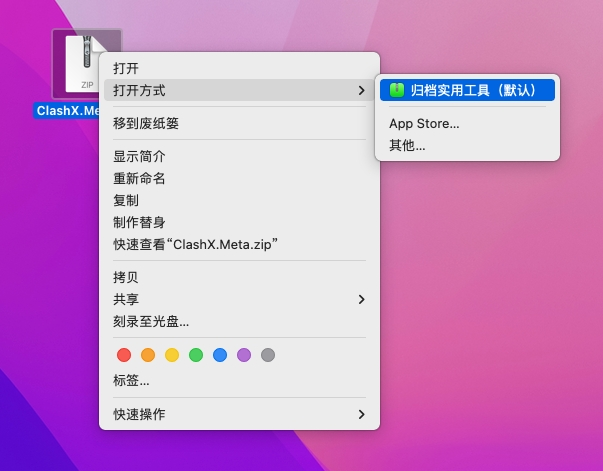
Task: Apply the red color tag
Action: click(124, 355)
